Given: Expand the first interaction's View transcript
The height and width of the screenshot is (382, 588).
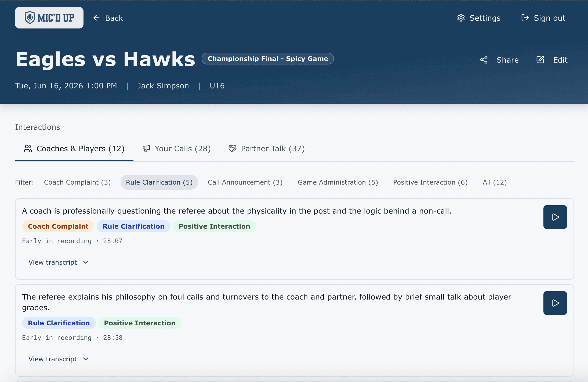Looking at the screenshot, I should 53,262.
